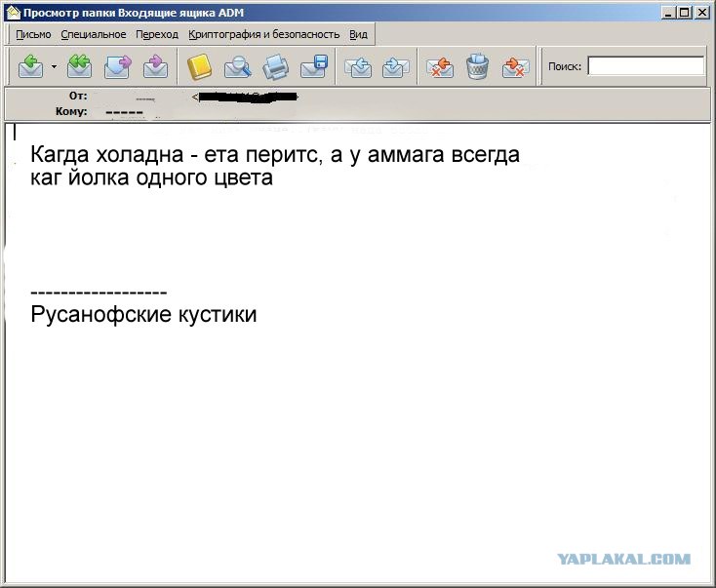Click the signature 'Русанофские кустики'

tap(143, 314)
